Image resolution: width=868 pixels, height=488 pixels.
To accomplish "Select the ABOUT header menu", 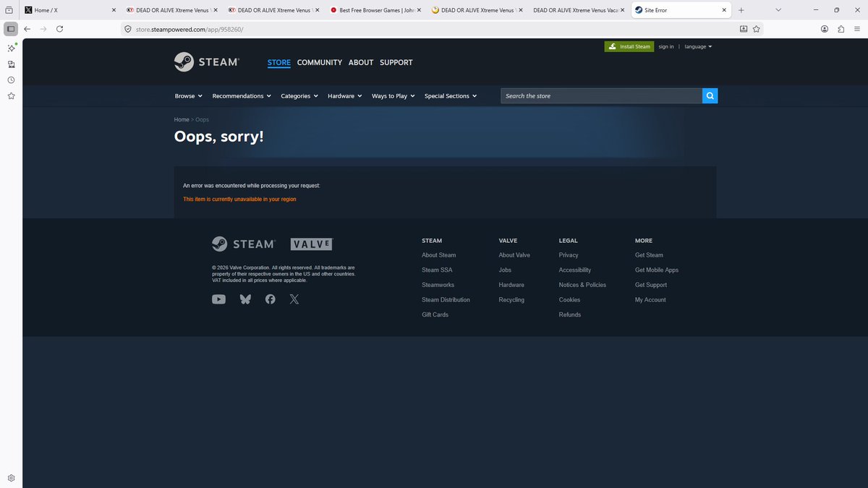I will coord(361,62).
